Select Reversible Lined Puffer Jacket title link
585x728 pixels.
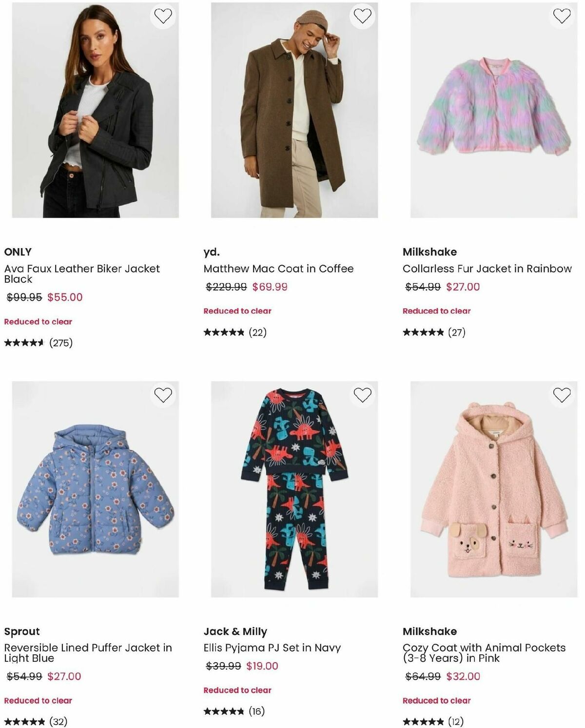click(88, 652)
